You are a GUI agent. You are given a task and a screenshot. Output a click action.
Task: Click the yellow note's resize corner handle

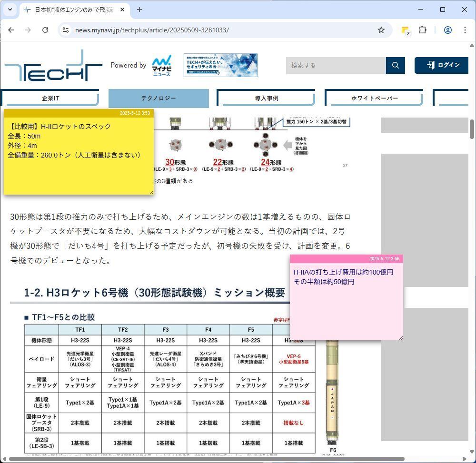coord(151,192)
